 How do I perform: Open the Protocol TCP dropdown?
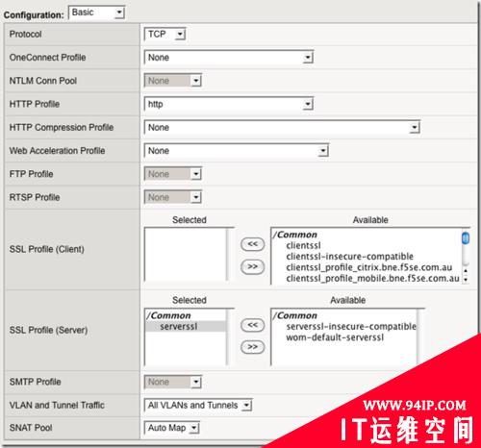[165, 34]
